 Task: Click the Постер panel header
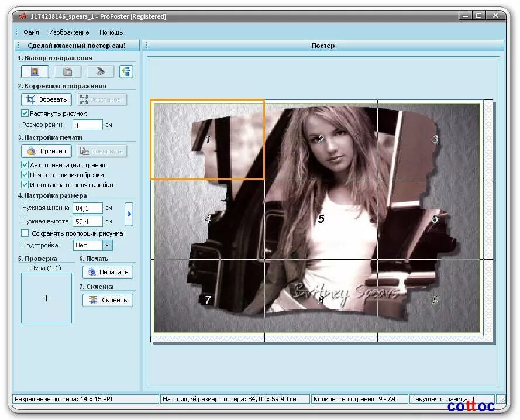click(x=323, y=46)
